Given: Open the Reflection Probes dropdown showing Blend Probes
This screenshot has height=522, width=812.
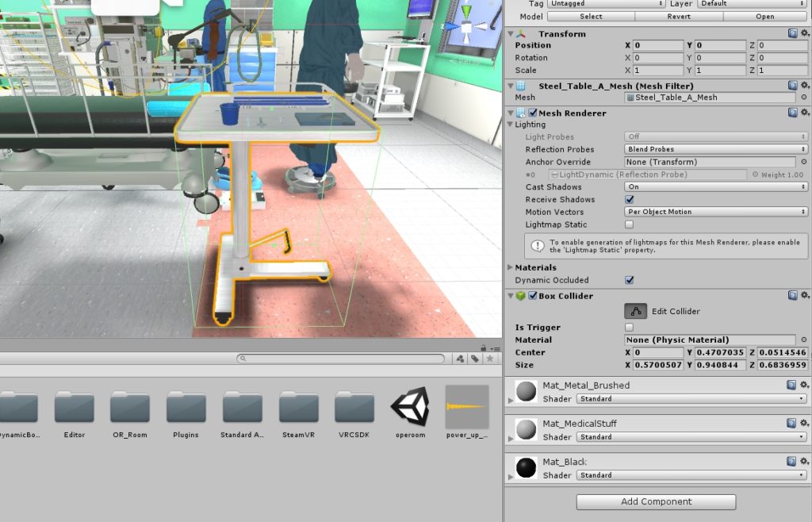Looking at the screenshot, I should [714, 149].
